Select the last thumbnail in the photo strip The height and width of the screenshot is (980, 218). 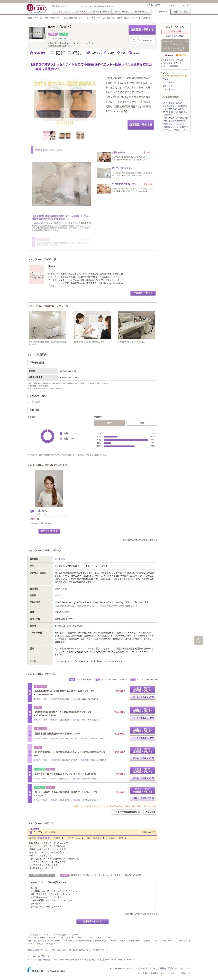point(80,135)
